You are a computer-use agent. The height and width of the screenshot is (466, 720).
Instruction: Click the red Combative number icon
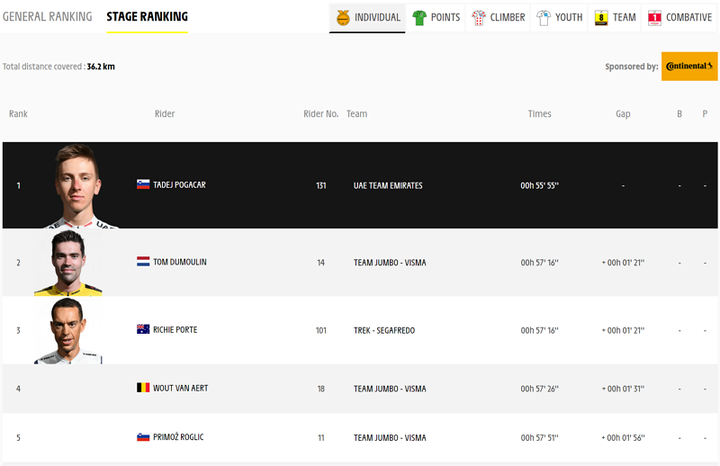[654, 18]
